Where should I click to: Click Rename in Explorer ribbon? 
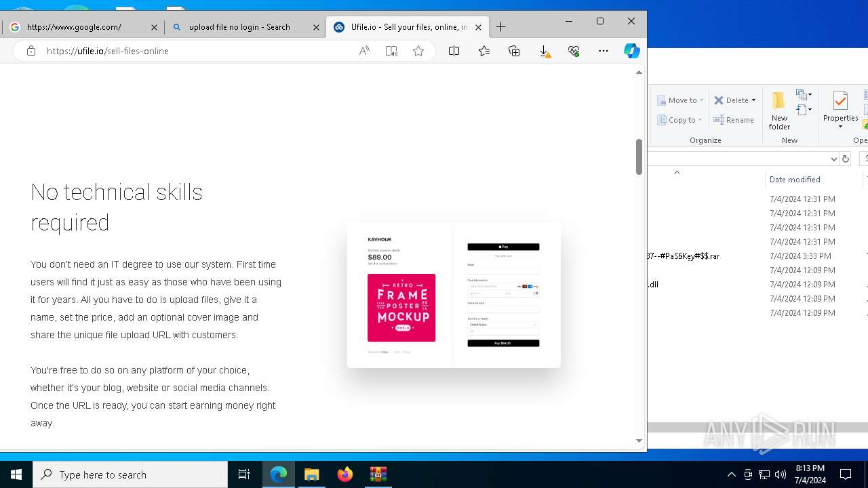(x=734, y=120)
